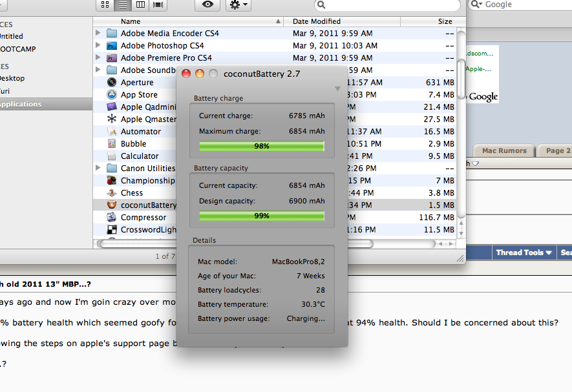Click the Google logo thumbnail in browser
This screenshot has height=392, width=572.
click(483, 97)
